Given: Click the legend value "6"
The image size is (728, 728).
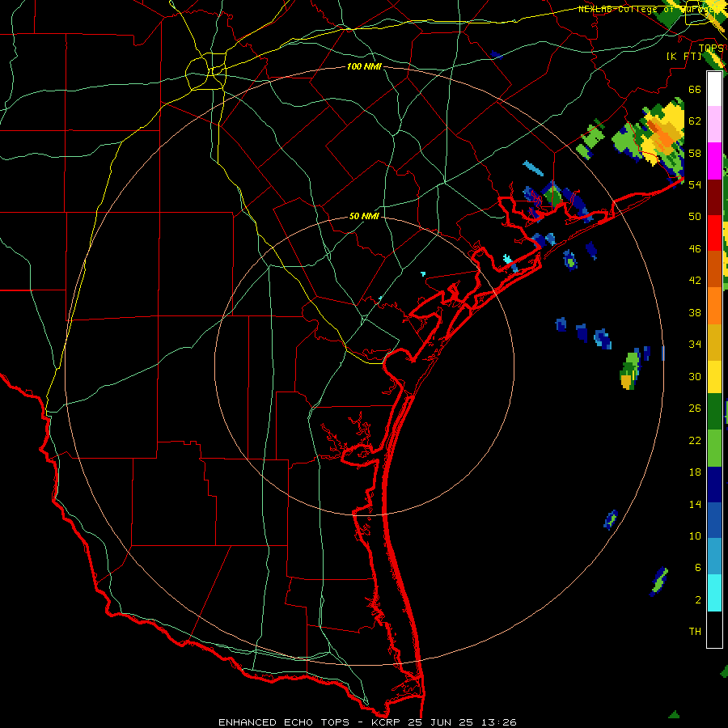Looking at the screenshot, I should (697, 567).
